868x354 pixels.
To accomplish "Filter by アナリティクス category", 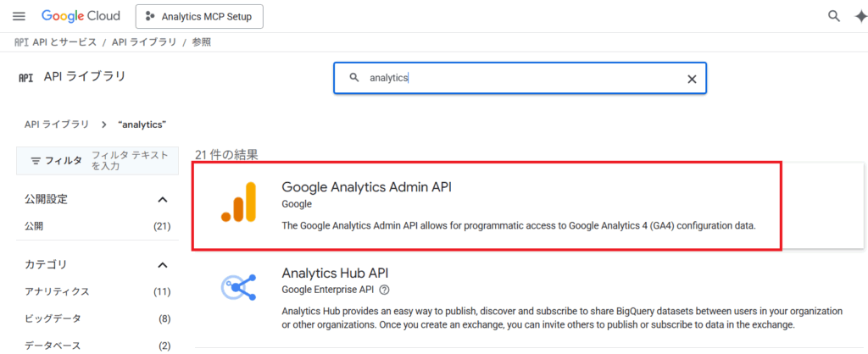I will 57,291.
